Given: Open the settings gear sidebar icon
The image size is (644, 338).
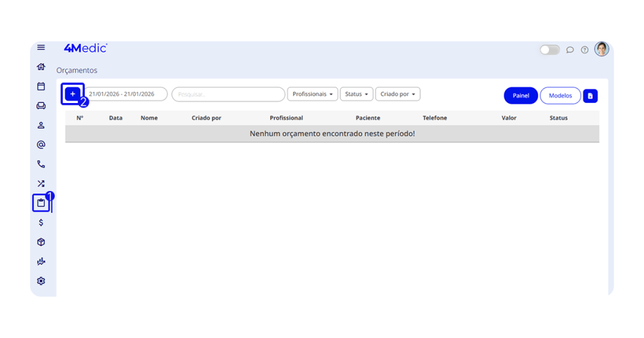Looking at the screenshot, I should click(x=41, y=281).
